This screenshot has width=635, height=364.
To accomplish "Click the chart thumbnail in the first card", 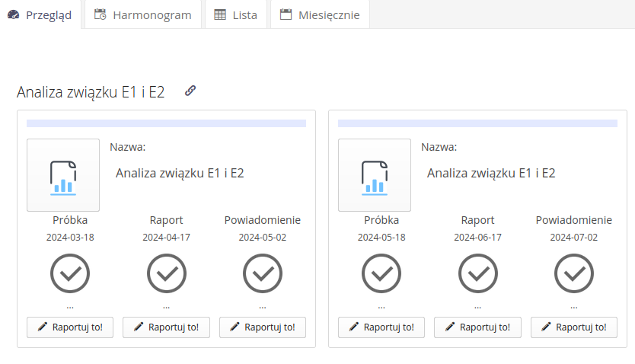I will (63, 175).
